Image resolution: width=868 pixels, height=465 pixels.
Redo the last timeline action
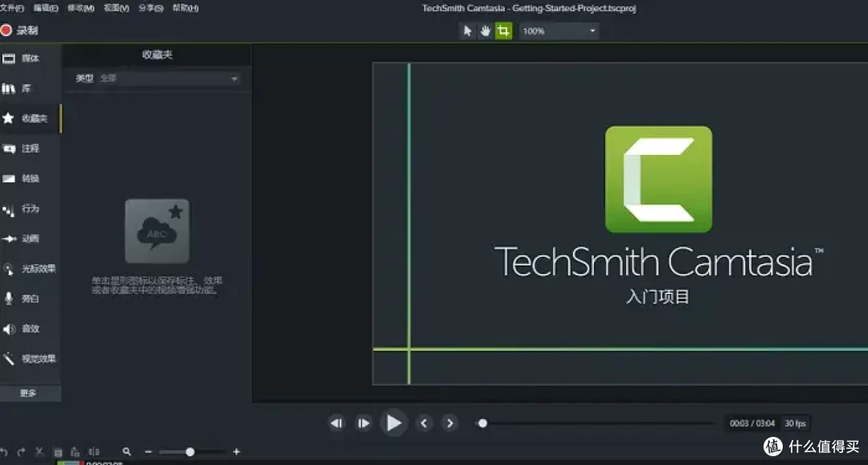tap(21, 451)
